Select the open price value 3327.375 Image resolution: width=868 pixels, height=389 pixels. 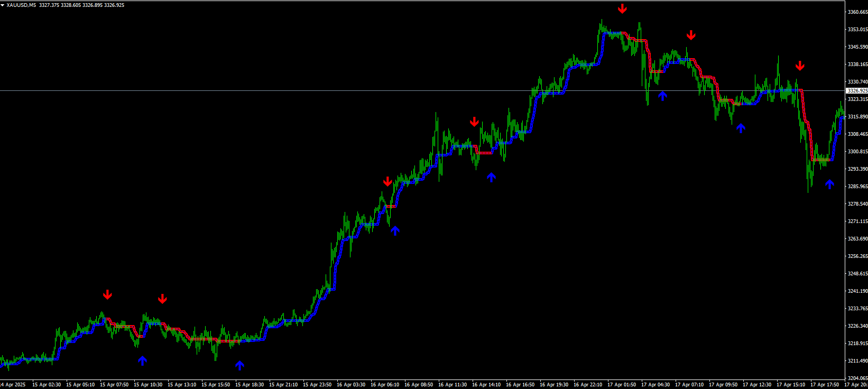tap(49, 5)
